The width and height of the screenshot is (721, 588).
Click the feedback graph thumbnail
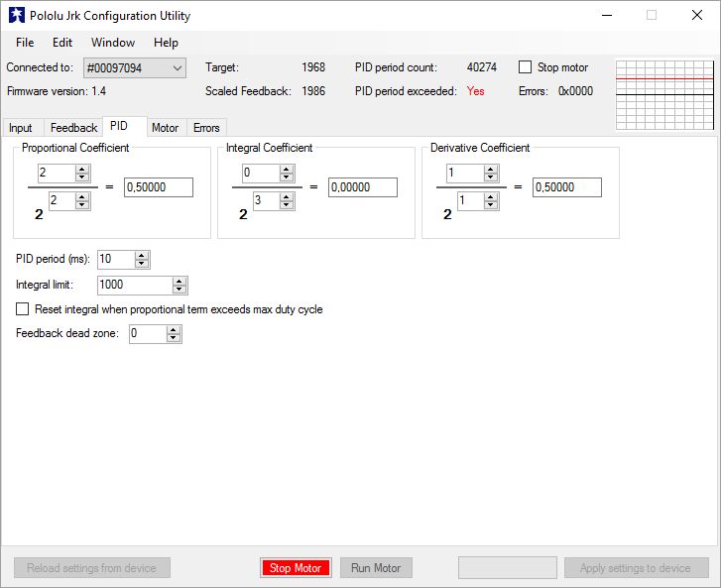point(664,94)
